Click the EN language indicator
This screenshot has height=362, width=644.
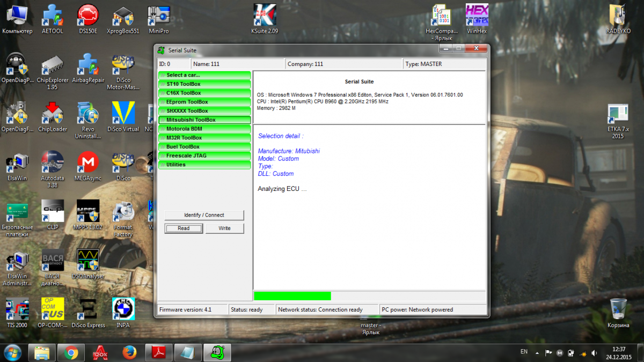pos(524,352)
